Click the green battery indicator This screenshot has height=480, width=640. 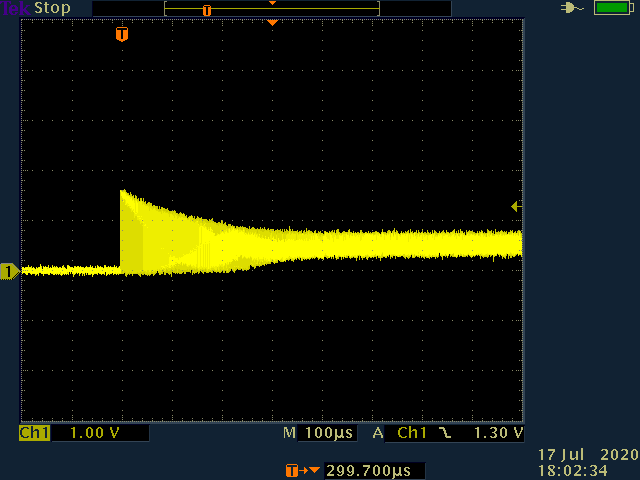tap(613, 8)
